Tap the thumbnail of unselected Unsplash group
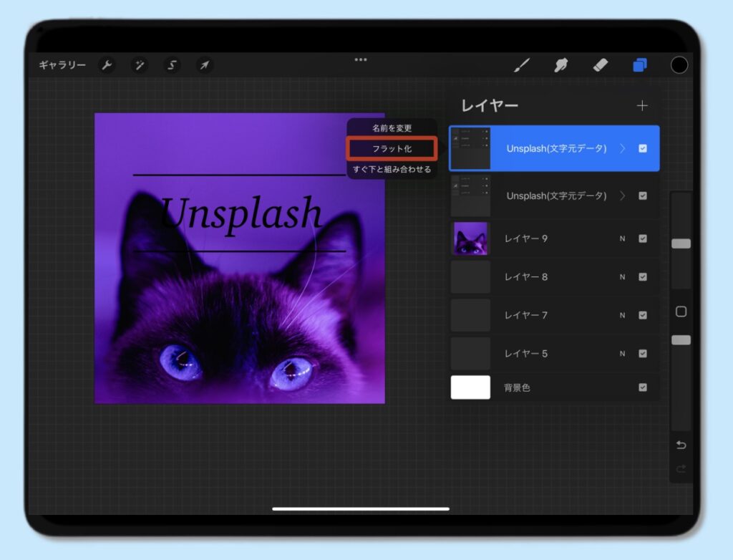 [470, 195]
